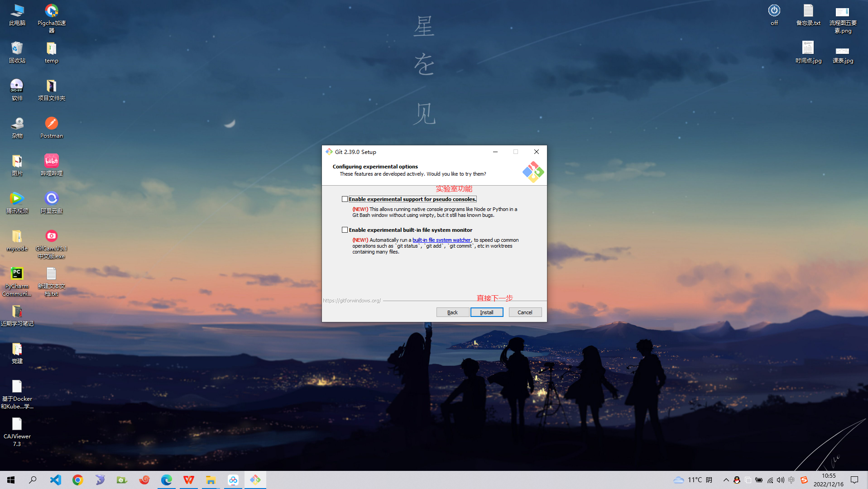Click the Git title bar icon
Viewport: 868px width, 489px height.
pos(329,152)
